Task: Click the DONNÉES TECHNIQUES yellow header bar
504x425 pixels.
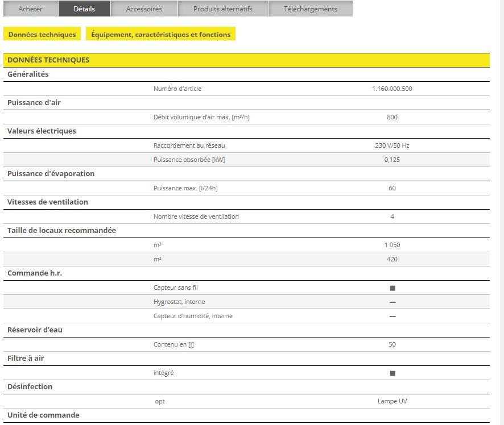Action: coord(246,60)
